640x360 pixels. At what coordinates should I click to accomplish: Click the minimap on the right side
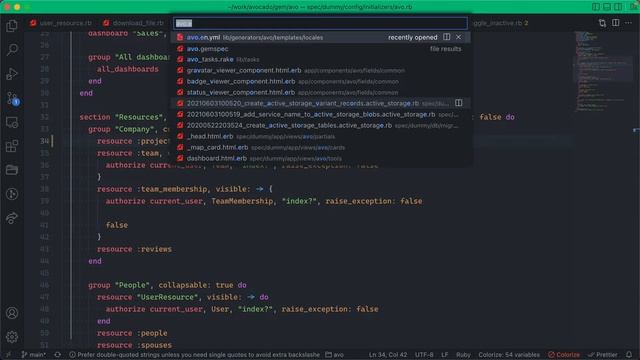[603, 71]
